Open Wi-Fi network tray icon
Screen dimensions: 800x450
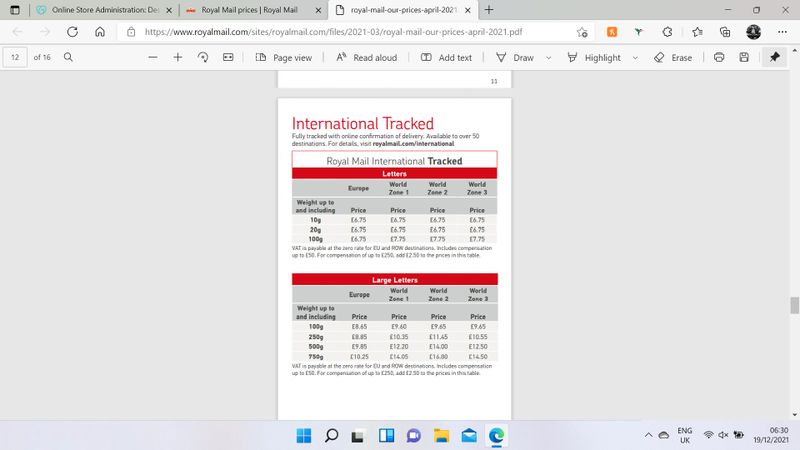708,435
